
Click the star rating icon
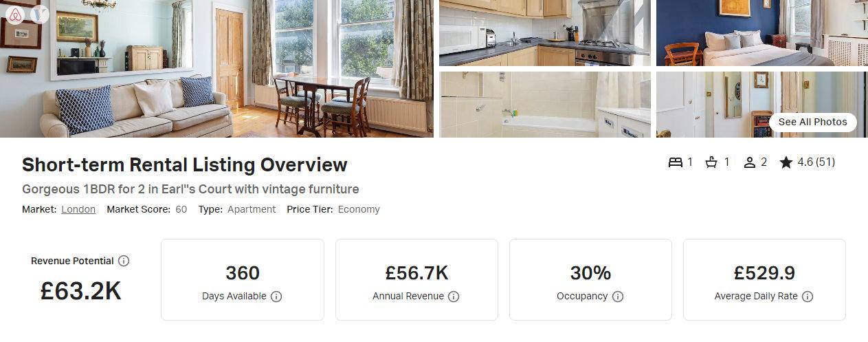[786, 162]
